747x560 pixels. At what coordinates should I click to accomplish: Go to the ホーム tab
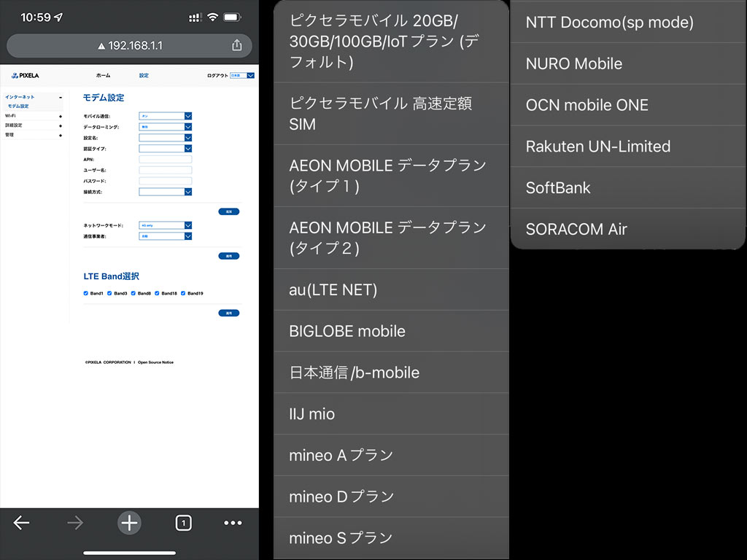(x=103, y=75)
